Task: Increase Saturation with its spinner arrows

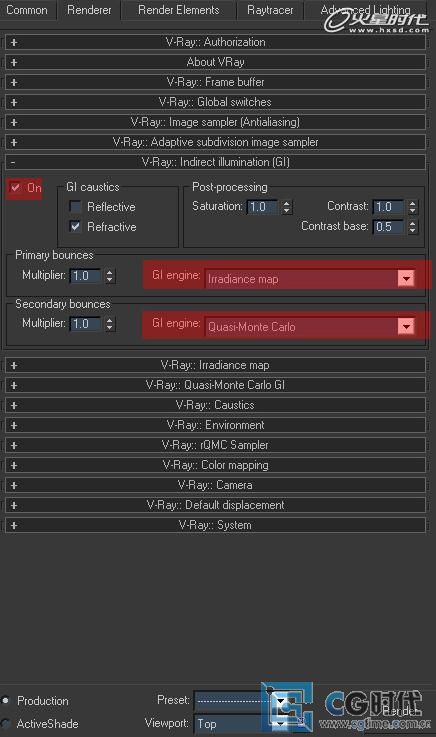Action: click(x=287, y=204)
